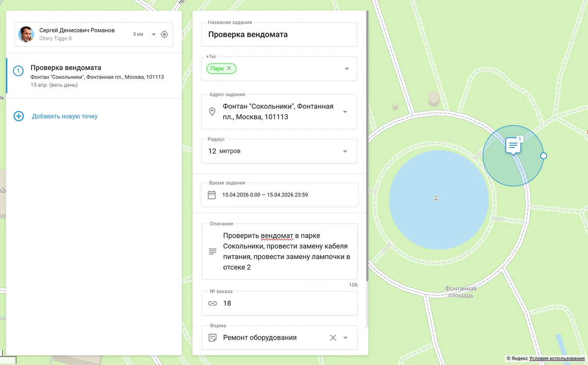This screenshot has width=588, height=365.
Task: Click the Добавить новую точку link
Action: (64, 116)
